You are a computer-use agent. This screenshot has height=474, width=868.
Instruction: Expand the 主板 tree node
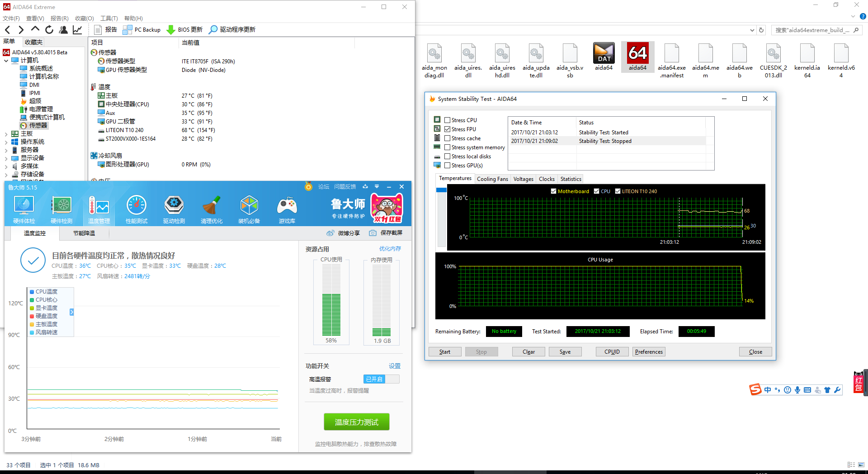point(6,134)
